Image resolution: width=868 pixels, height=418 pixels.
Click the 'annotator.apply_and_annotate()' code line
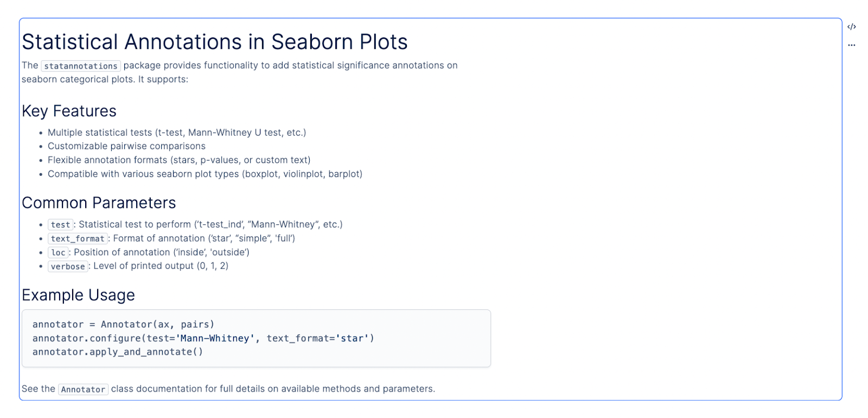[x=118, y=352]
